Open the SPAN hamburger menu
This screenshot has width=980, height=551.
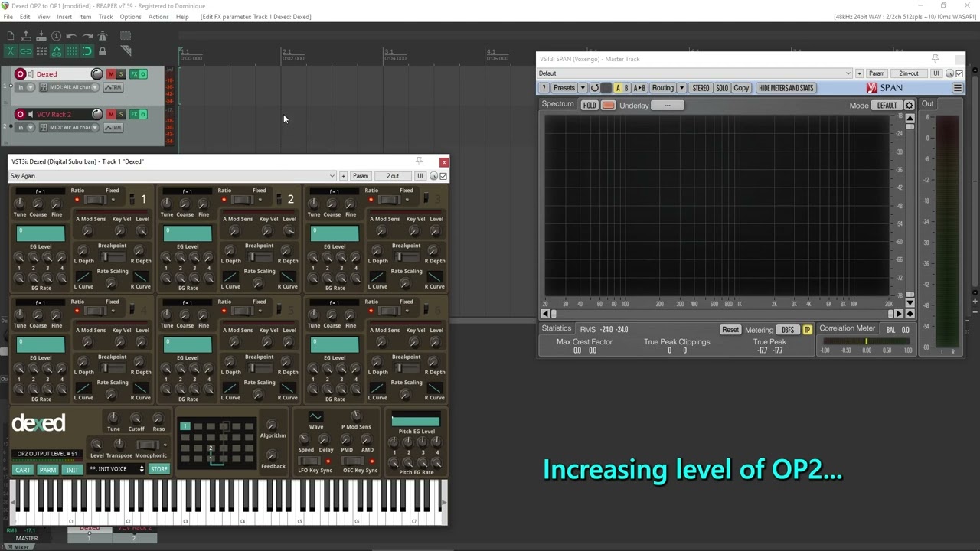[x=957, y=88]
